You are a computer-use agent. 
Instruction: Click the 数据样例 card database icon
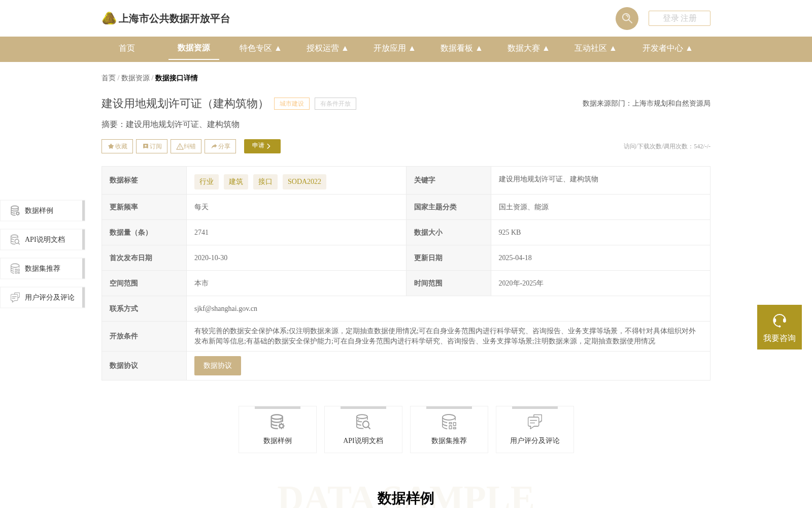(278, 422)
